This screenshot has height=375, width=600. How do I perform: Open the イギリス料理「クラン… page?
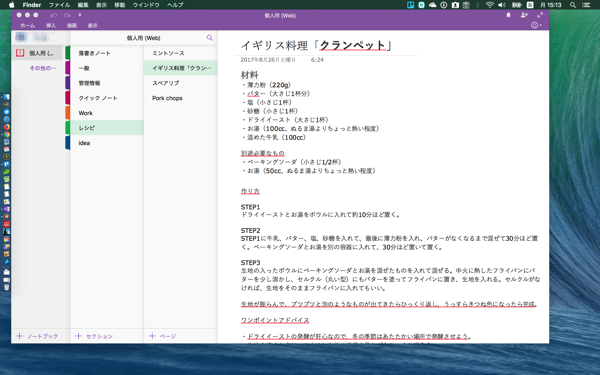[x=181, y=68]
